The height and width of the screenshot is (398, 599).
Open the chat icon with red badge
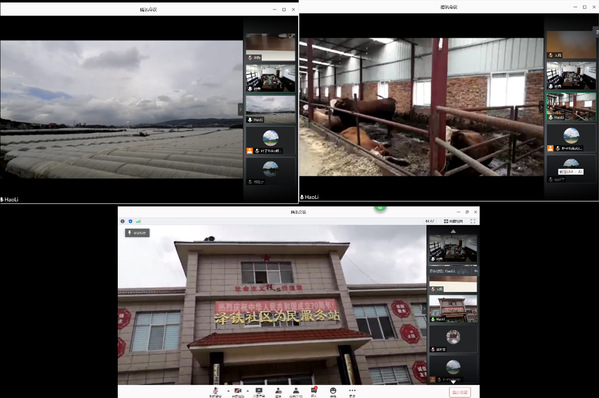coord(314,392)
